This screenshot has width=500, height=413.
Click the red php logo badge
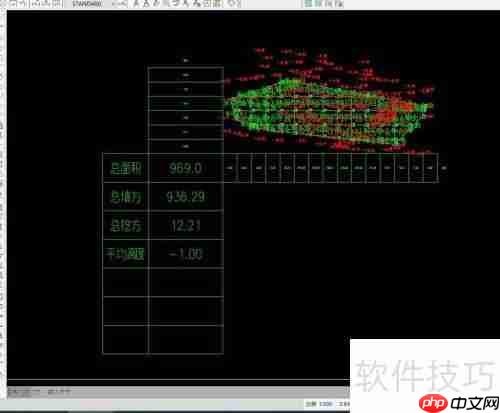[x=433, y=403]
